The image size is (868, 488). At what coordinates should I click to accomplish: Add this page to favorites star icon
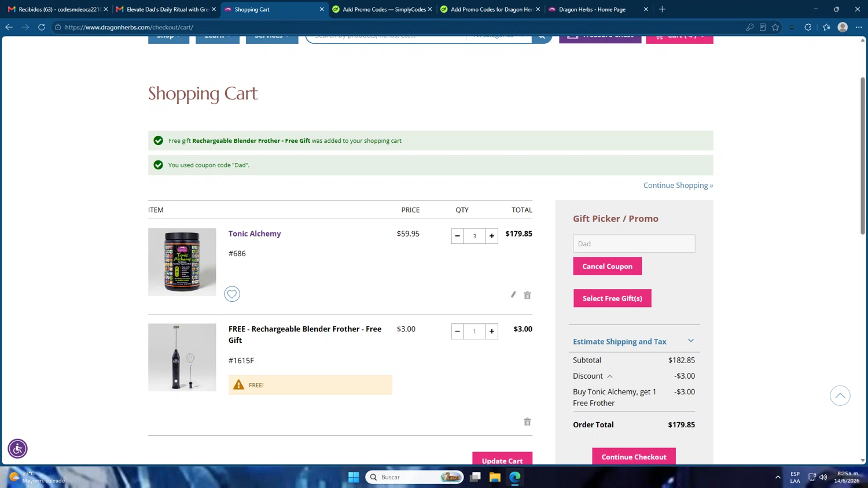click(x=775, y=27)
